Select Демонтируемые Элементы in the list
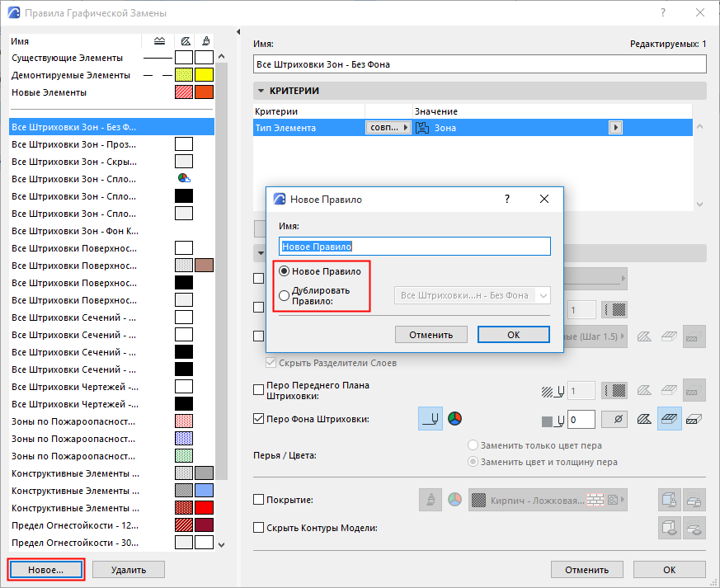The image size is (720, 588). point(111,75)
